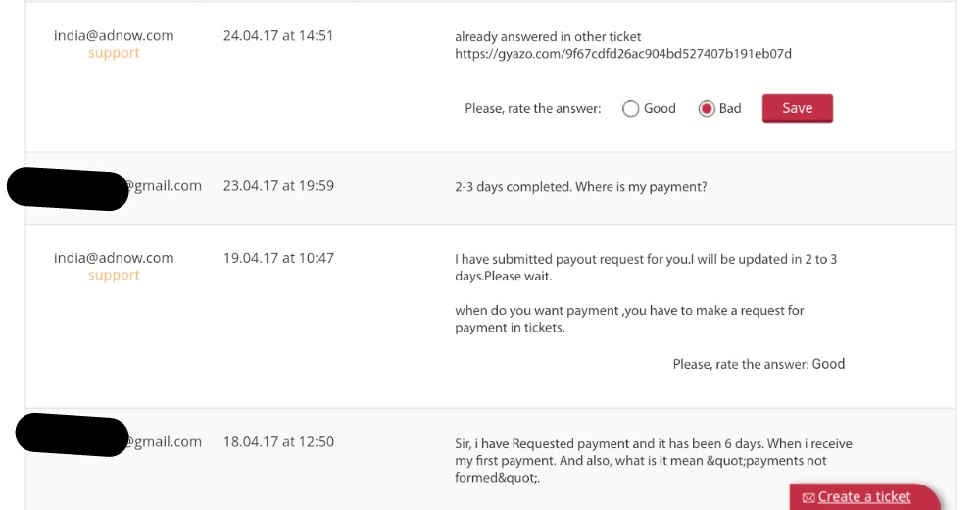Click the "I have submitted payout request" message
The width and height of the screenshot is (980, 510).
click(x=646, y=268)
